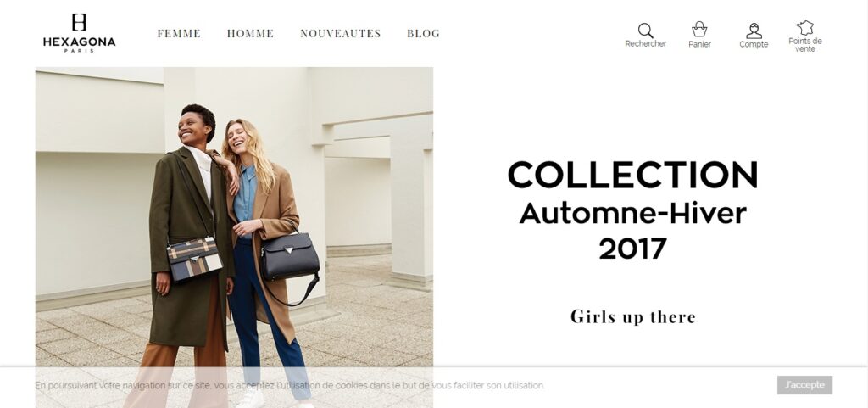Click the HEXAGONA PARIS logo text
This screenshot has width=868, height=408.
79,44
